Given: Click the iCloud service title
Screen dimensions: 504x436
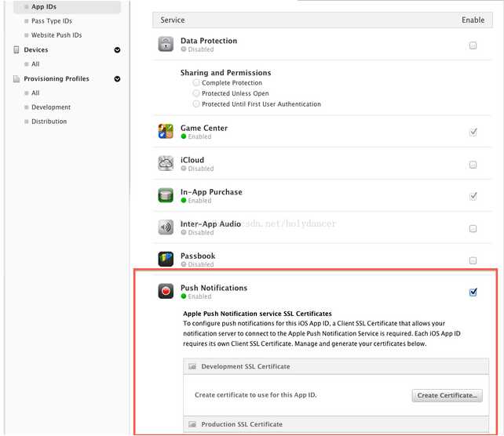Looking at the screenshot, I should 192,160.
